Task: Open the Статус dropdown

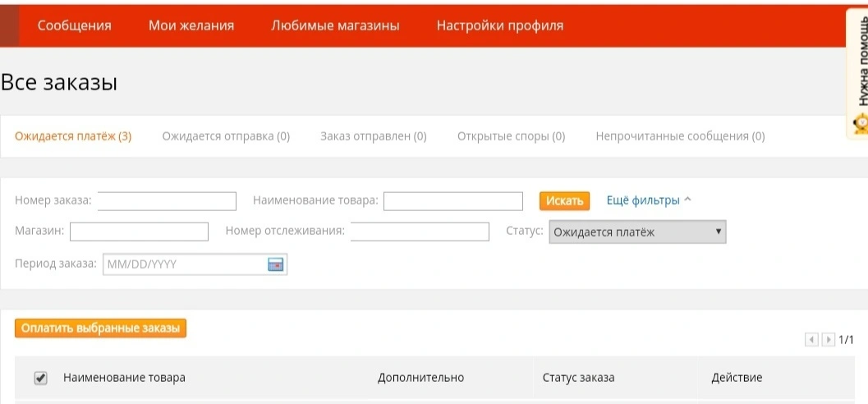Action: 637,232
